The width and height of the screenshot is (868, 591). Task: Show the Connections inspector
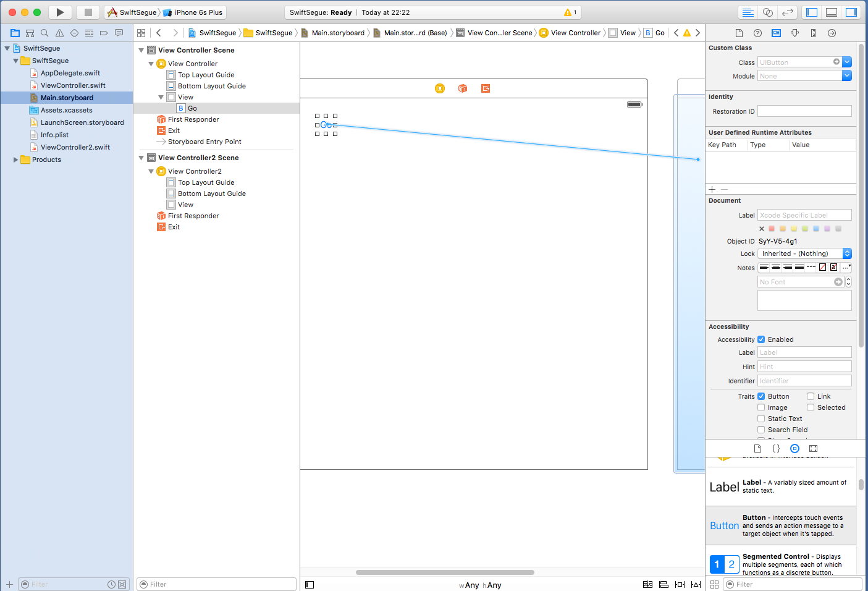832,33
